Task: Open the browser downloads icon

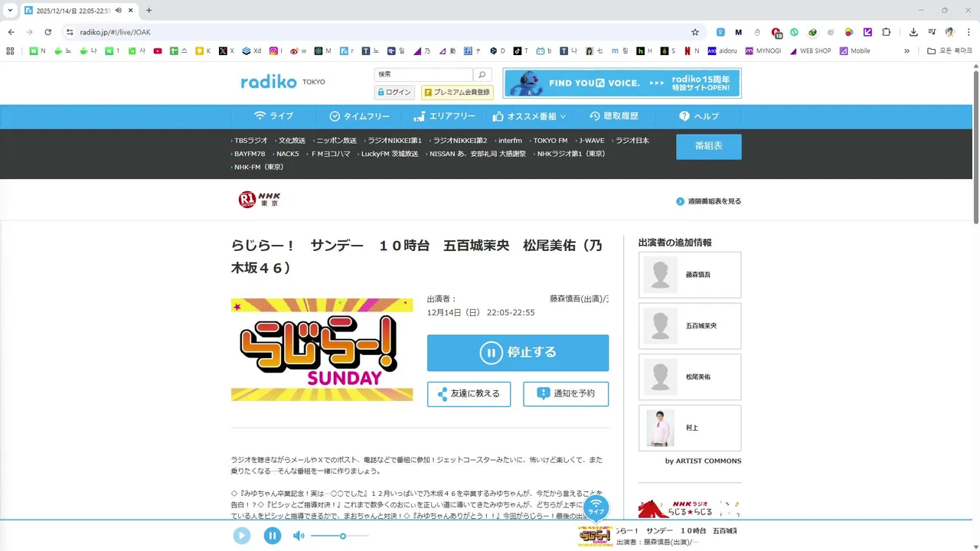Action: point(913,32)
